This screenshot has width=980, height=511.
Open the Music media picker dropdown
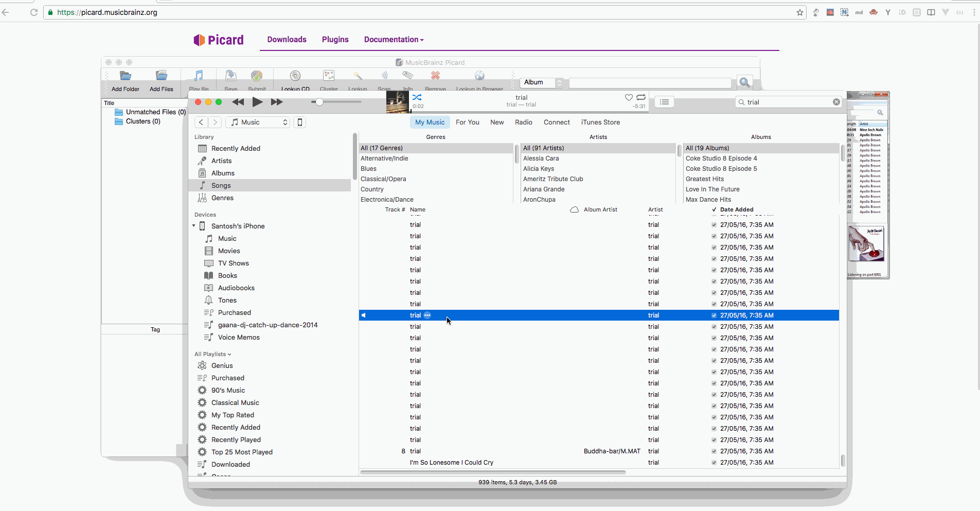point(258,122)
